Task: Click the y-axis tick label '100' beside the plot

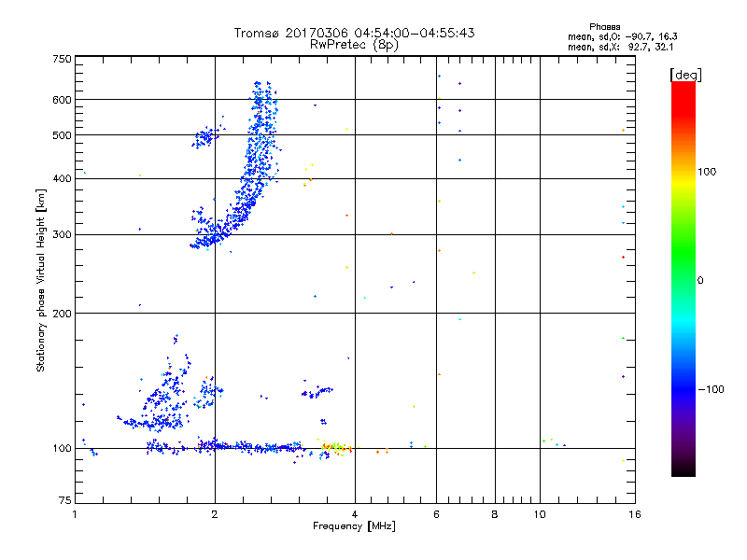Action: (x=62, y=449)
